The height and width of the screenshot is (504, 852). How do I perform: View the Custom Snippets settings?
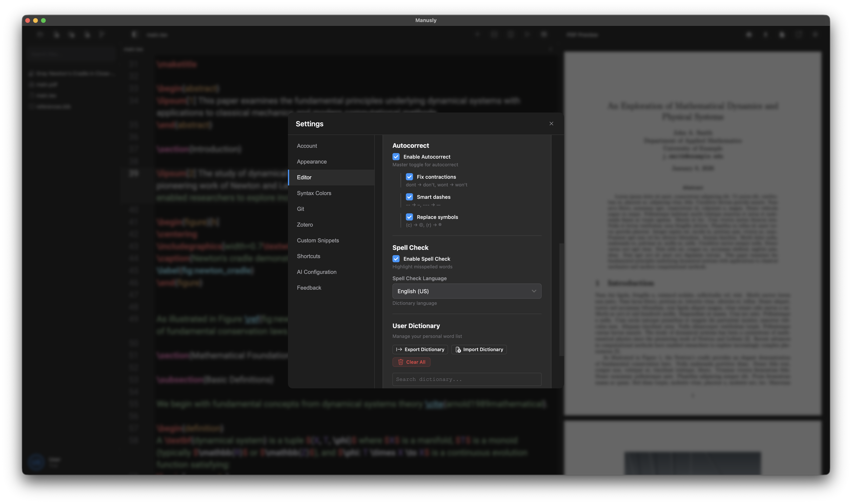point(318,240)
